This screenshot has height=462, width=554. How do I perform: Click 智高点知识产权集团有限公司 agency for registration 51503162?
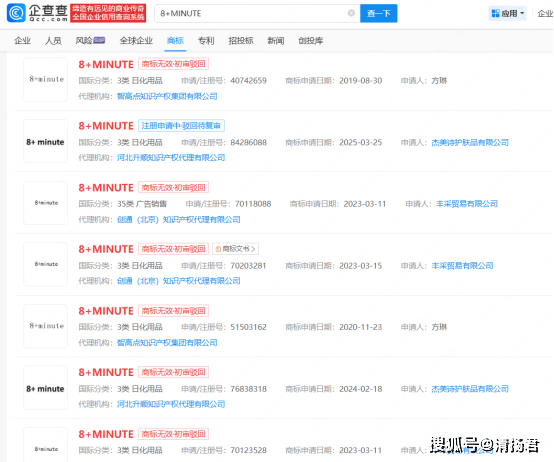[167, 343]
